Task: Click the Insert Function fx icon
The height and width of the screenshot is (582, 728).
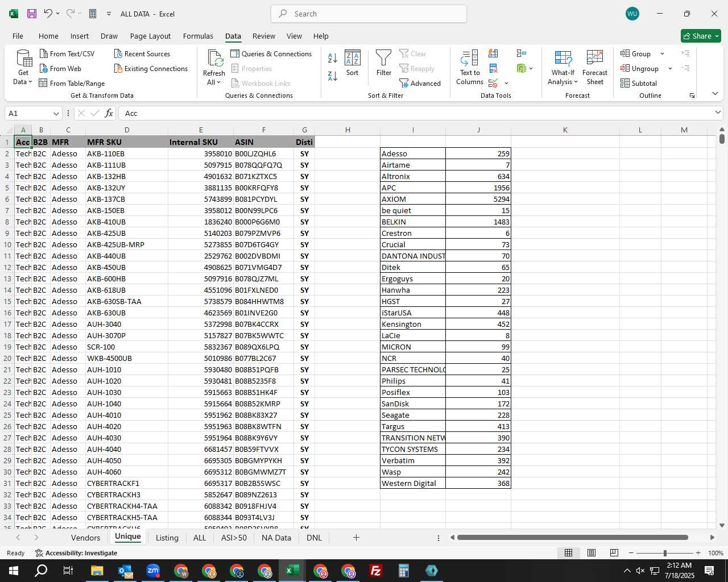Action: coord(109,113)
